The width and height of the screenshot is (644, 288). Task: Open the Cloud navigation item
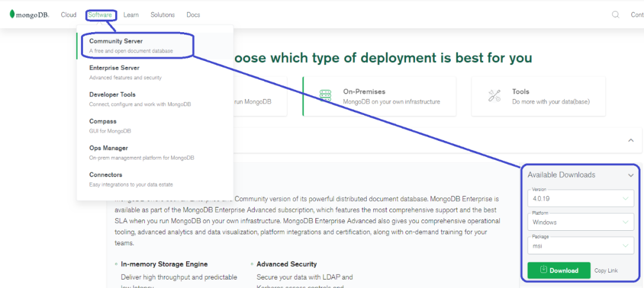click(x=69, y=15)
